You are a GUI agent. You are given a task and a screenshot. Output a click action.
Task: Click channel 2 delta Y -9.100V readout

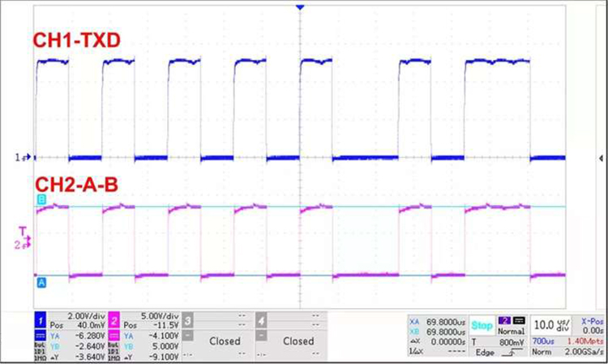pyautogui.click(x=152, y=357)
